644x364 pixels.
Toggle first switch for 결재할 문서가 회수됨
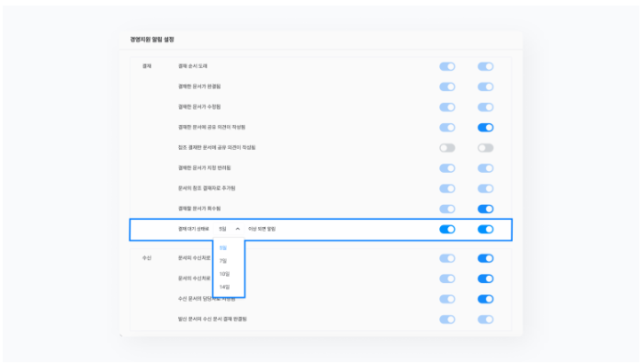pos(447,209)
